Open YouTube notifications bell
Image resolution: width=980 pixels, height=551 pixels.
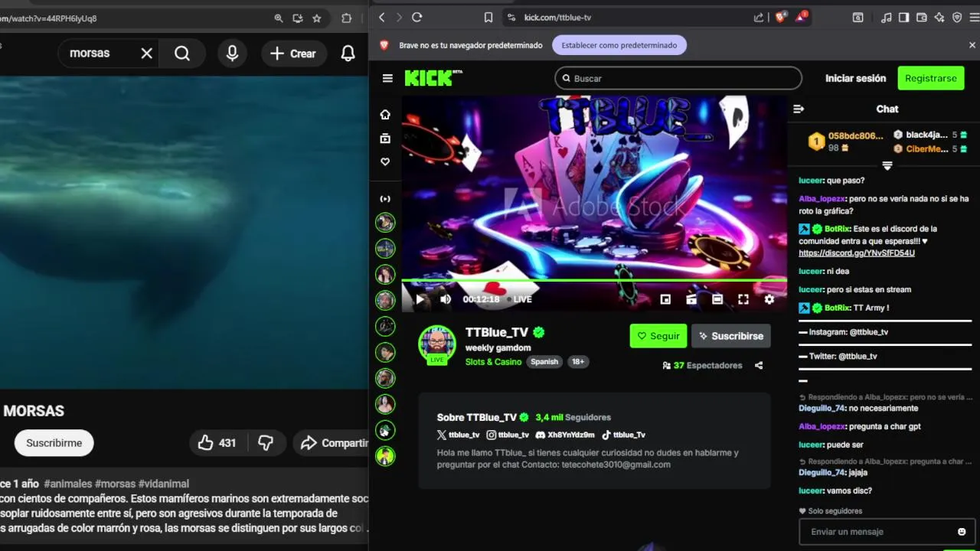tap(348, 54)
